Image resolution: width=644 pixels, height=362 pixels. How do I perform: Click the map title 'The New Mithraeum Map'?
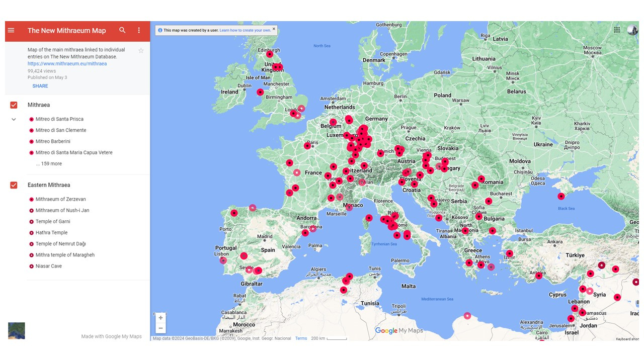[67, 31]
